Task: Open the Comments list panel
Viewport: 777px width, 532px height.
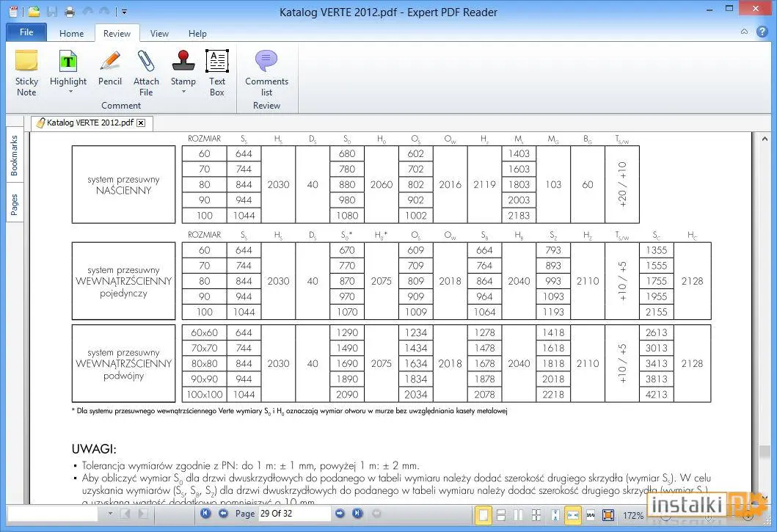Action: (266, 73)
